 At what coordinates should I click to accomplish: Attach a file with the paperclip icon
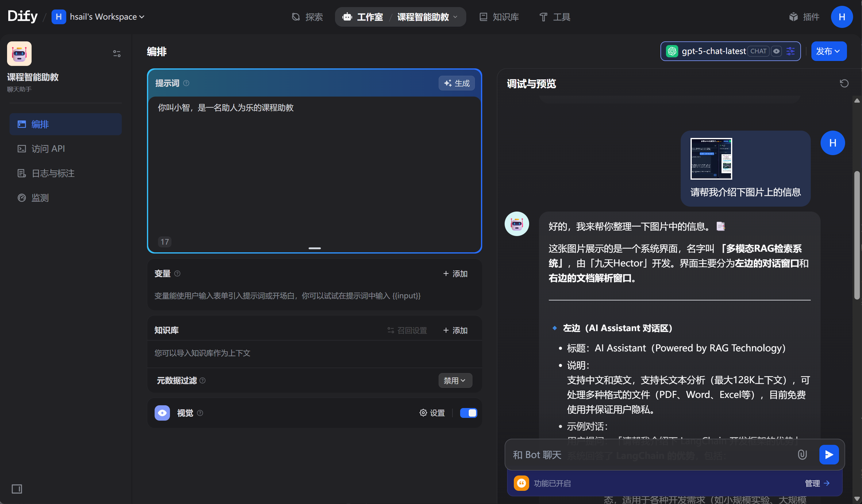pos(802,455)
